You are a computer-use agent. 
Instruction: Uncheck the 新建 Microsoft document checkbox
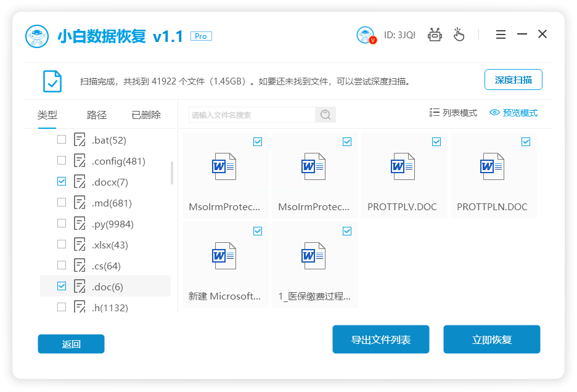coord(257,231)
